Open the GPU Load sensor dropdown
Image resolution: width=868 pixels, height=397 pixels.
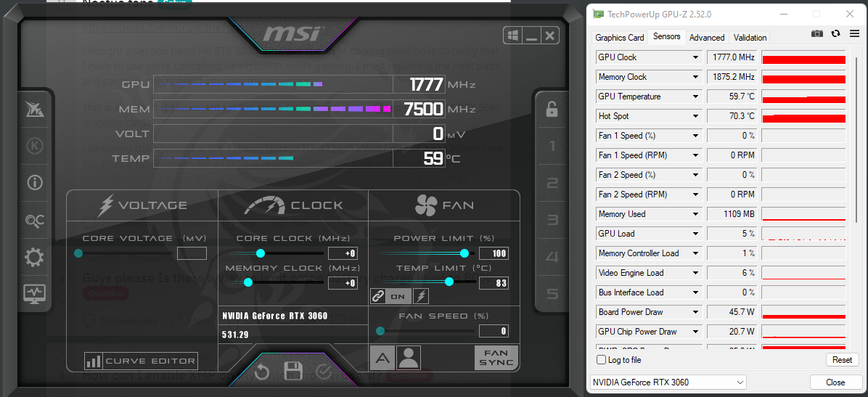695,234
